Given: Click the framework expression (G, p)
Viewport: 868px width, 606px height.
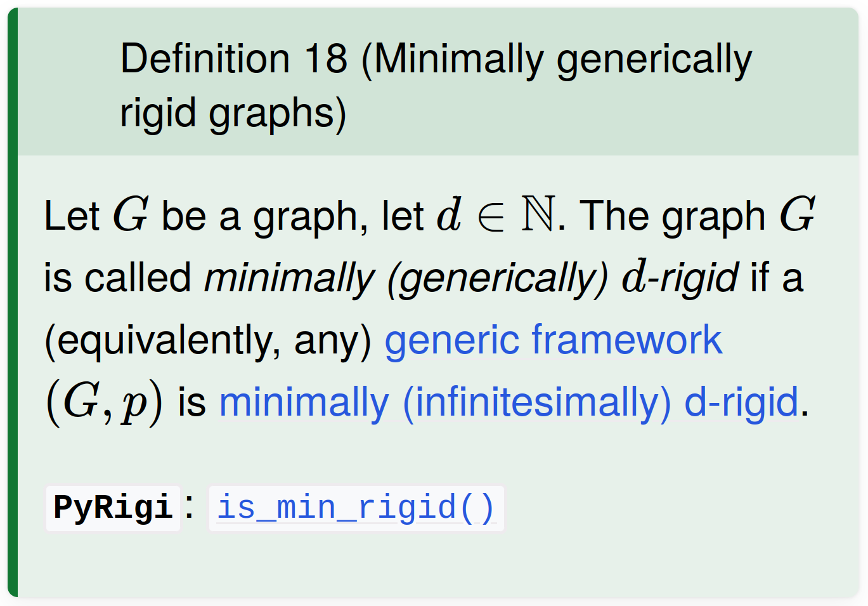Looking at the screenshot, I should pos(104,402).
